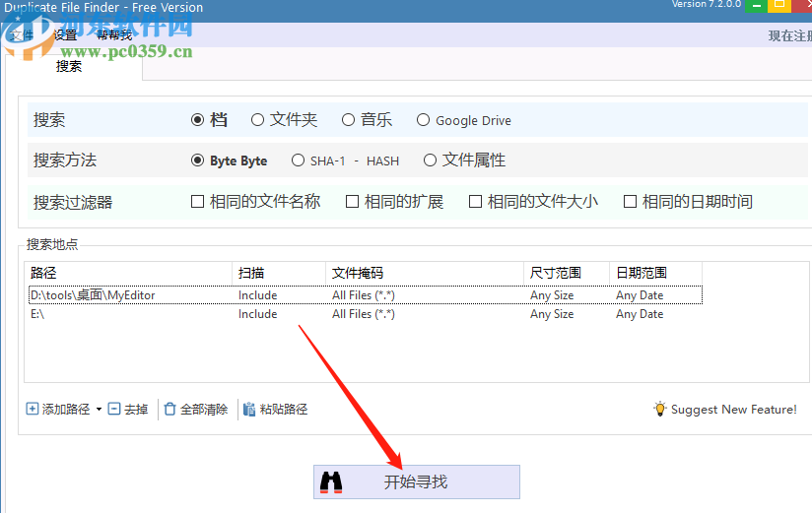
Task: Click Any Size in the E:\ row
Action: click(552, 314)
